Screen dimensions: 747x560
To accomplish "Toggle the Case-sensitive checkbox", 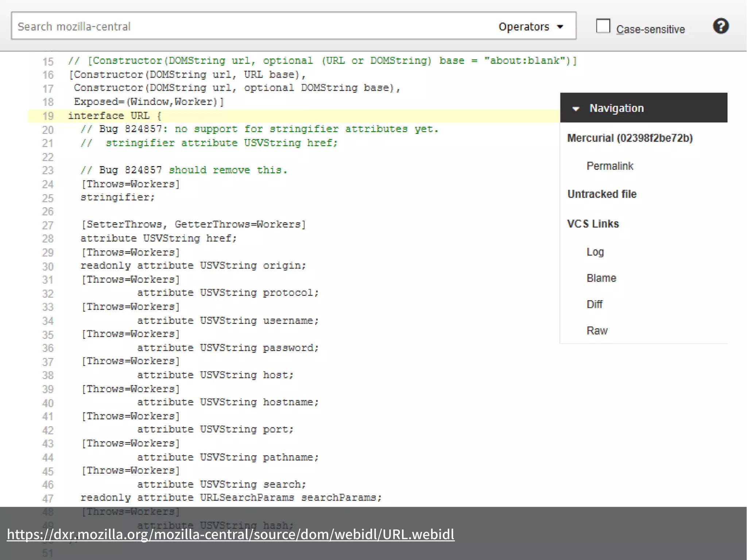I will (603, 26).
